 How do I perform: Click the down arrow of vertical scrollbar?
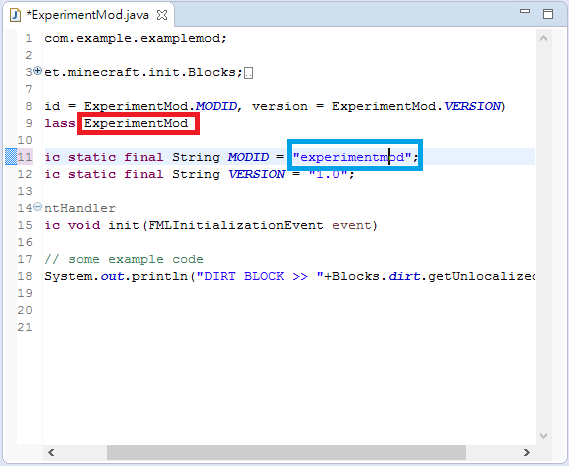[x=543, y=436]
